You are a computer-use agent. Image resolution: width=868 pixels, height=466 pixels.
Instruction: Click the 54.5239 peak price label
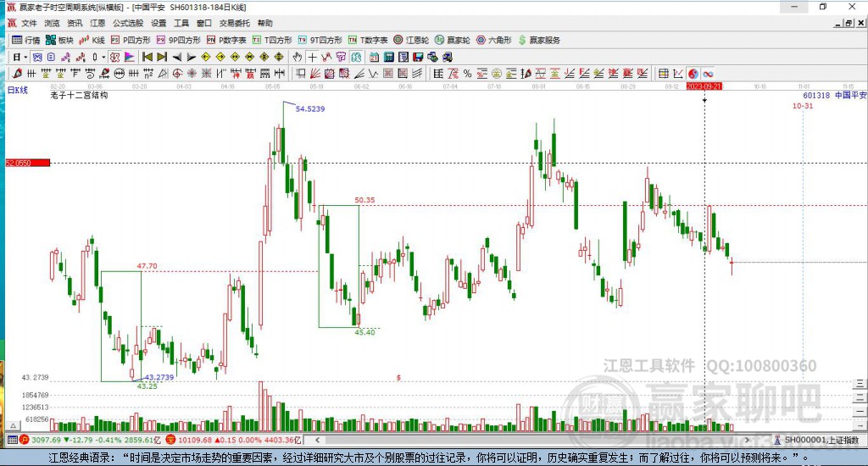pyautogui.click(x=310, y=109)
